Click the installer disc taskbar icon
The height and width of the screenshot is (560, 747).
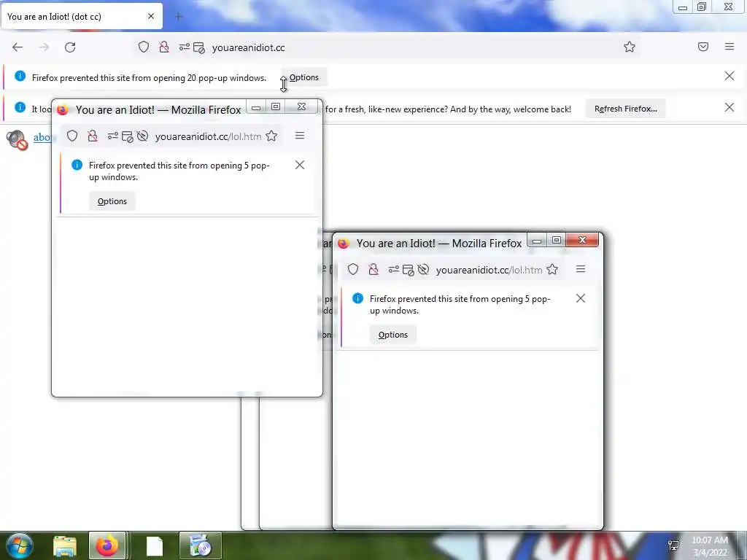201,545
